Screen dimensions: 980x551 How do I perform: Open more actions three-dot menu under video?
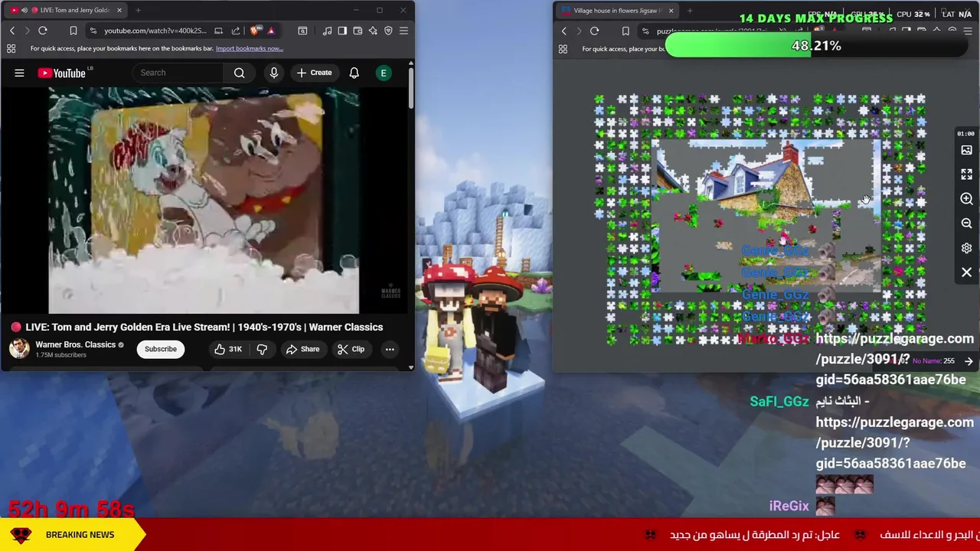click(x=390, y=349)
